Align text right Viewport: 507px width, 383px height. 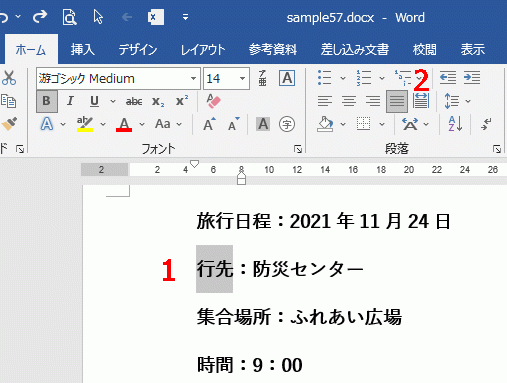373,101
